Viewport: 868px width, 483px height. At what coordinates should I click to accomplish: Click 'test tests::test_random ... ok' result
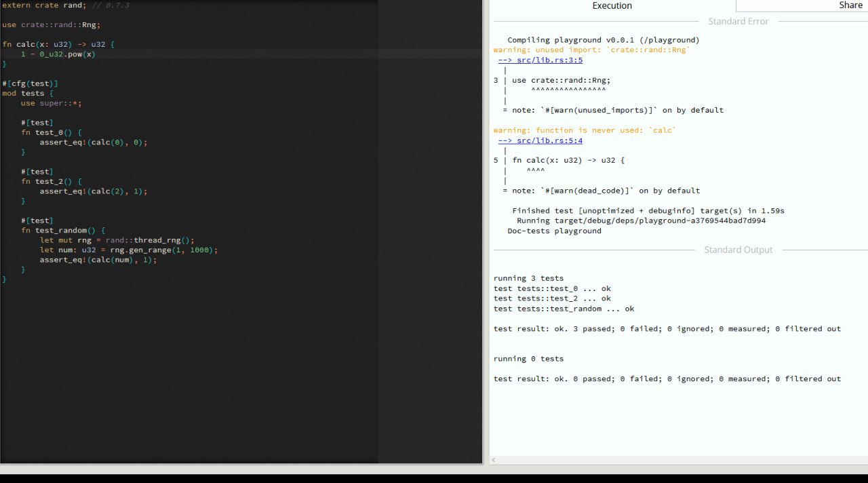pyautogui.click(x=564, y=309)
